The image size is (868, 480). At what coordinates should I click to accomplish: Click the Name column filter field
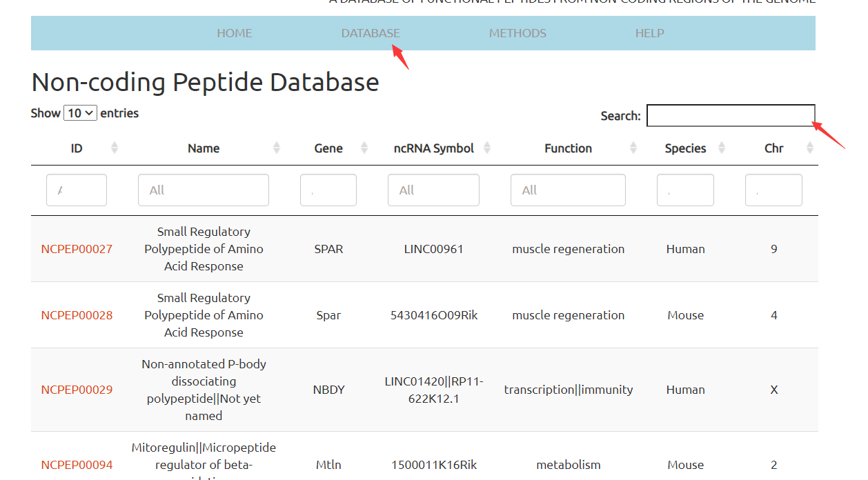click(204, 190)
